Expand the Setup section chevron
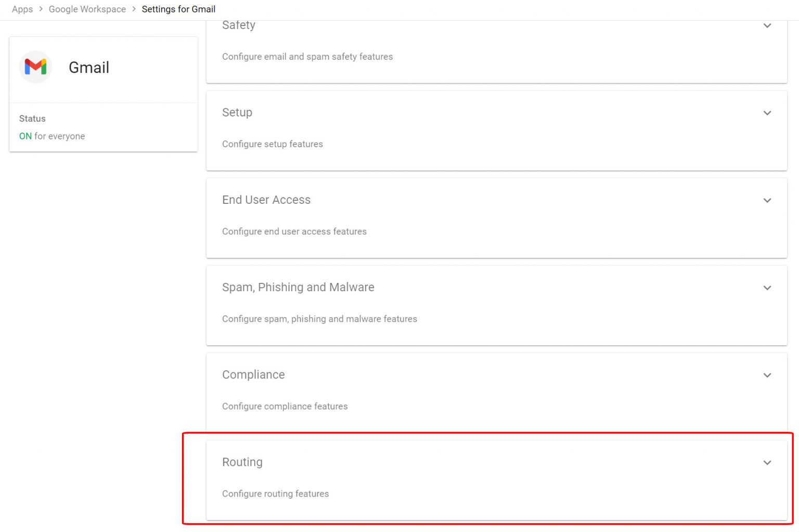This screenshot has height=532, width=799. pyautogui.click(x=767, y=113)
